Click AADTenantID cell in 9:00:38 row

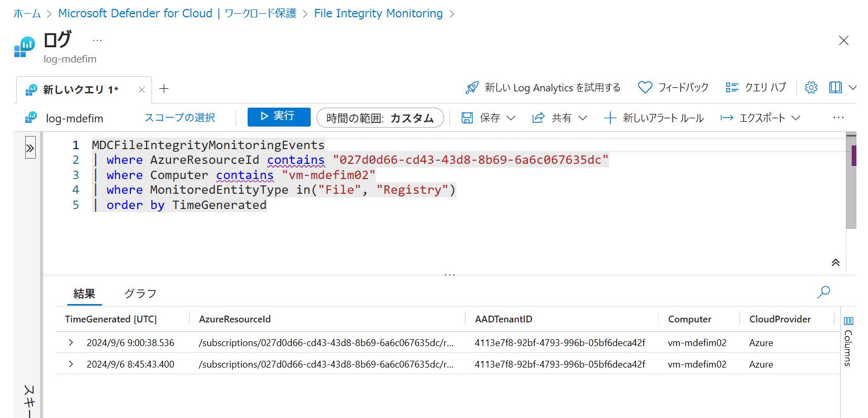click(x=560, y=342)
